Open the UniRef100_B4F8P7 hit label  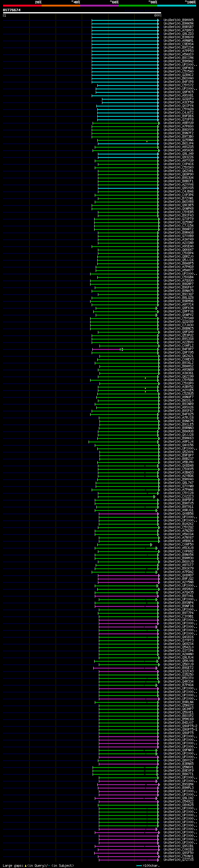tap(178, 349)
